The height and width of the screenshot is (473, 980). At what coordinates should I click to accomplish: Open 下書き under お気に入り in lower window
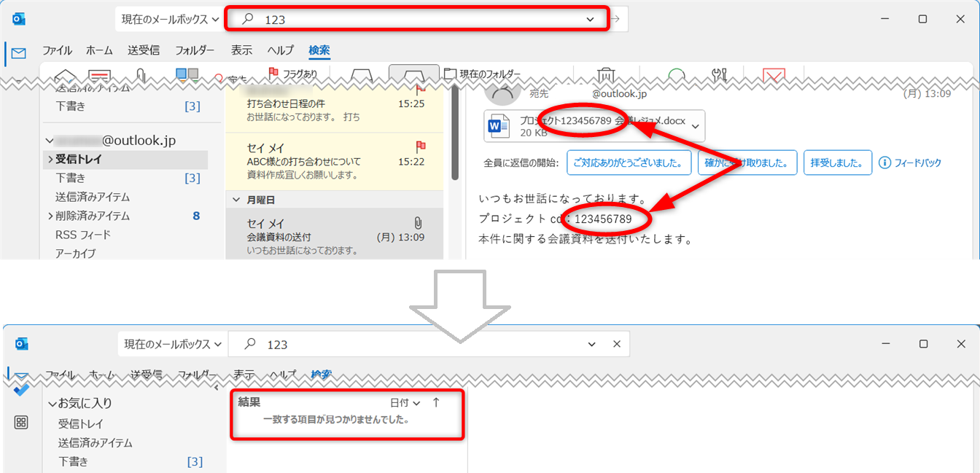(74, 461)
